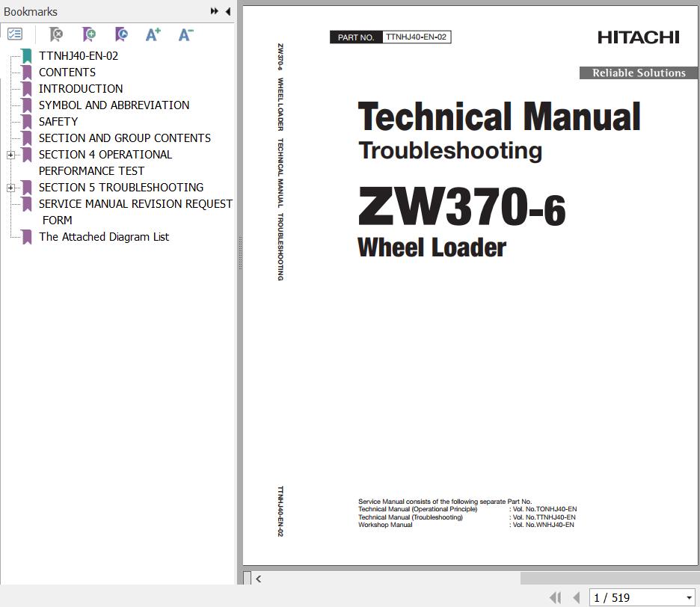Click the add new bookmark icon
The width and height of the screenshot is (700, 607).
tap(89, 34)
